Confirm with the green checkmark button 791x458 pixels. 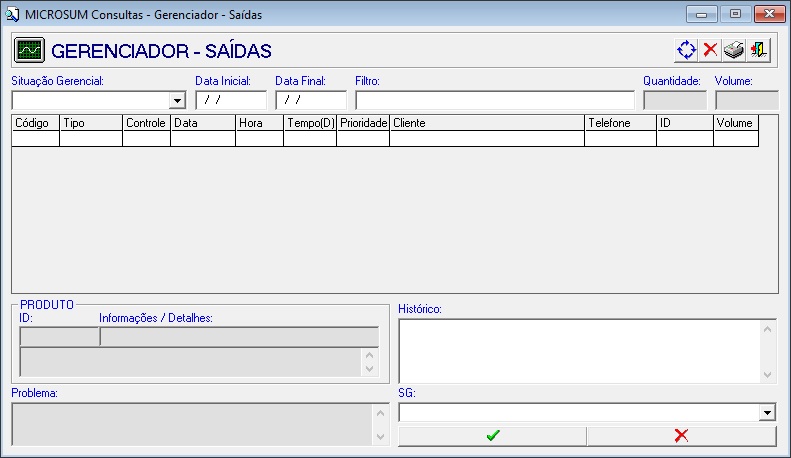(492, 436)
